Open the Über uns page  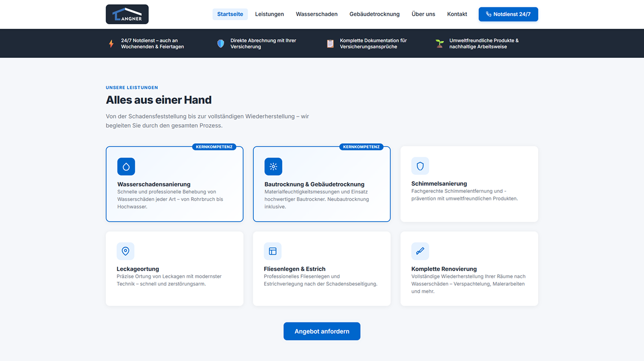[423, 14]
